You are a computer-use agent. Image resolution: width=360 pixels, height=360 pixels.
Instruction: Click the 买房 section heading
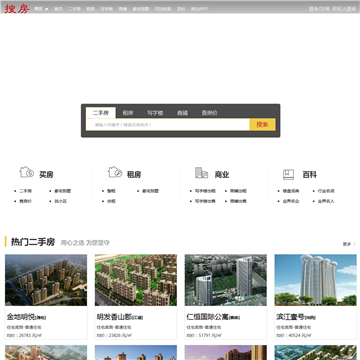46,174
